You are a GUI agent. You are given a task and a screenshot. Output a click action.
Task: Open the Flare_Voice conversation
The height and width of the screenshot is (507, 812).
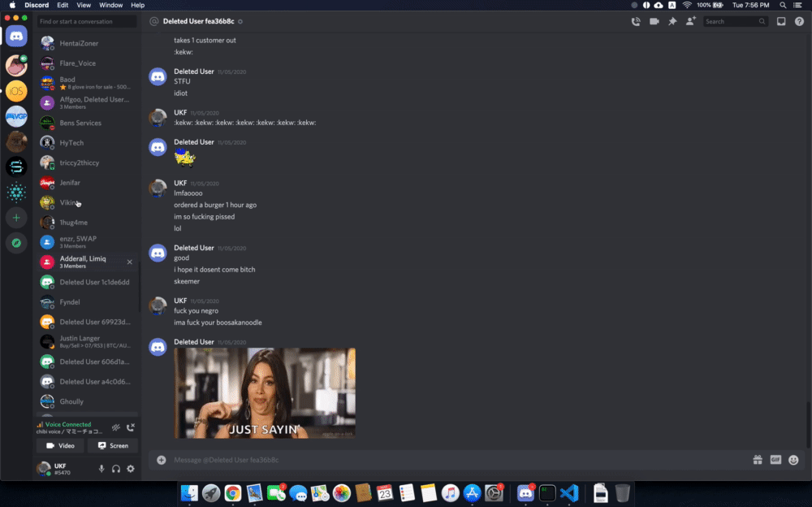87,63
